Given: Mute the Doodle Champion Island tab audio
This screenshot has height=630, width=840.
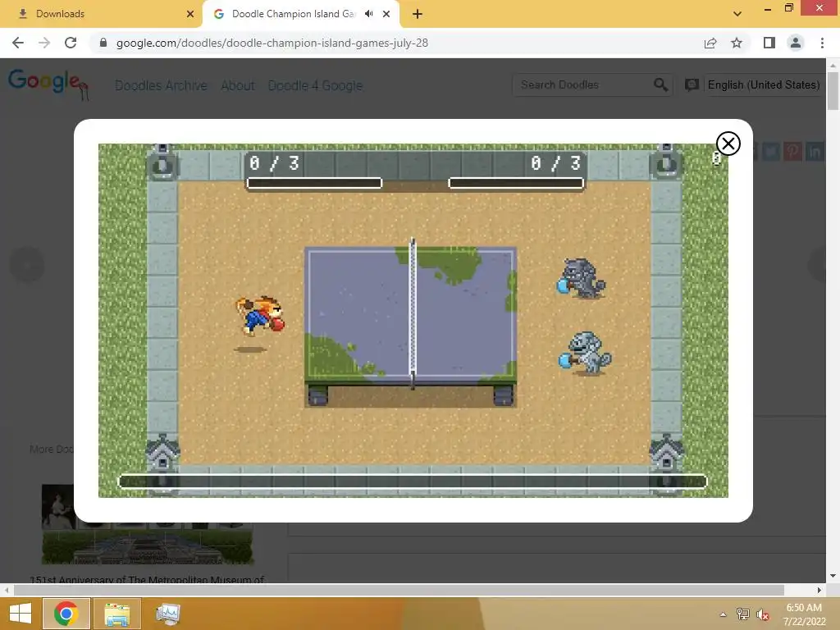Looking at the screenshot, I should click(368, 14).
